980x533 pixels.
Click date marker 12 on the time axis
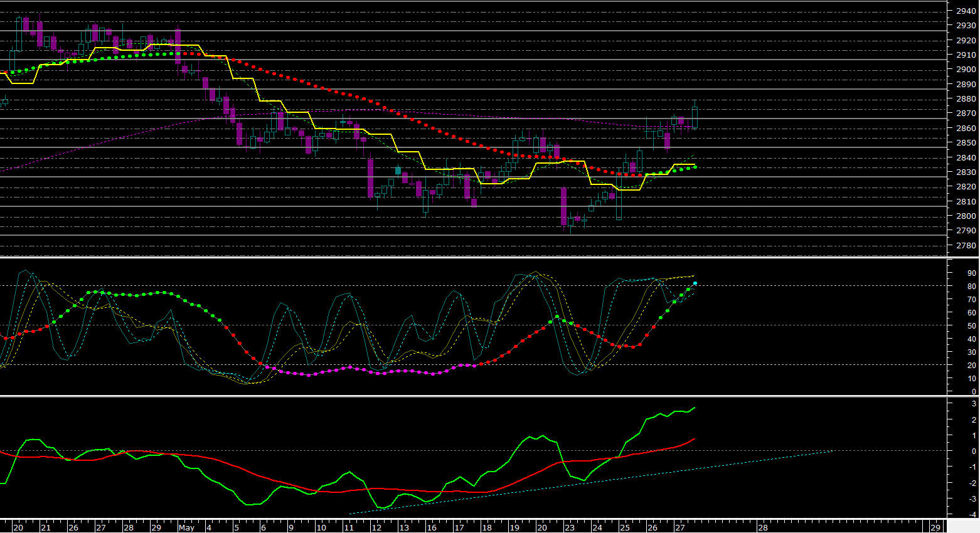tap(376, 528)
